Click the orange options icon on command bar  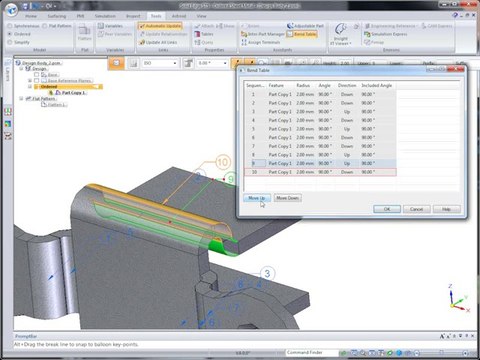tap(116, 63)
